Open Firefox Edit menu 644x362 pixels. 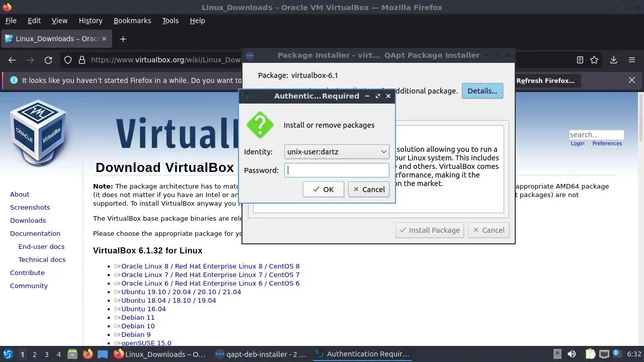pyautogui.click(x=34, y=21)
